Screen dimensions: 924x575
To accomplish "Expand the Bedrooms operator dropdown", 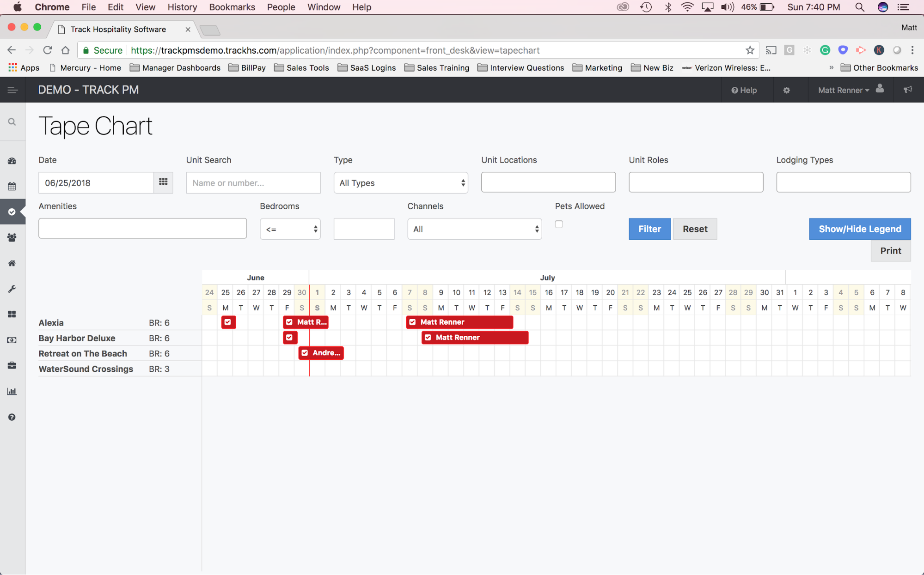I will pyautogui.click(x=290, y=229).
